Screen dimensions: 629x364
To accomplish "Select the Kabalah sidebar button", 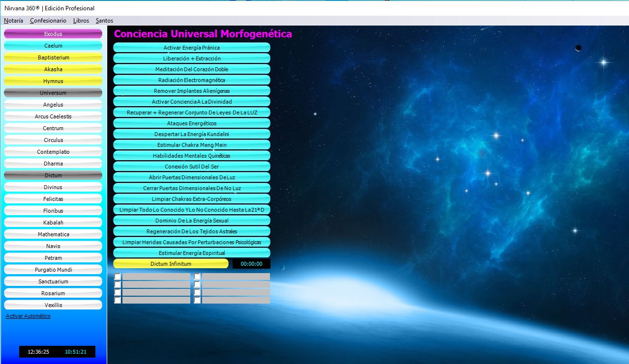I will (x=53, y=223).
